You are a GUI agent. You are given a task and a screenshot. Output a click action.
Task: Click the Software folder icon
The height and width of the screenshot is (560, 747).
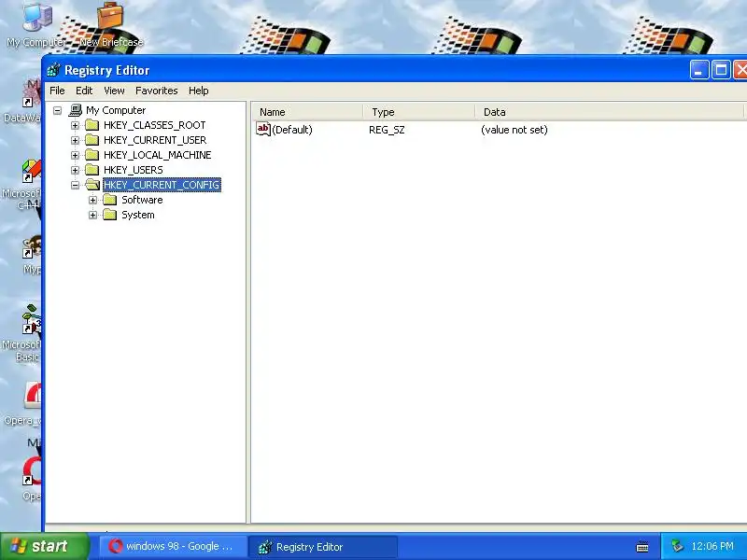[109, 200]
